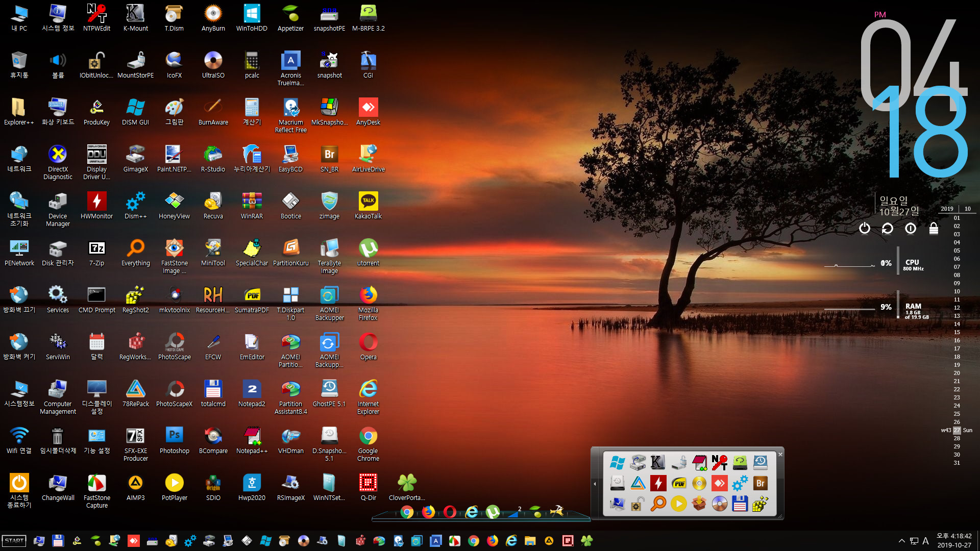Select day 27 in calendar widget
Viewport: 980px width, 551px height.
point(957,430)
